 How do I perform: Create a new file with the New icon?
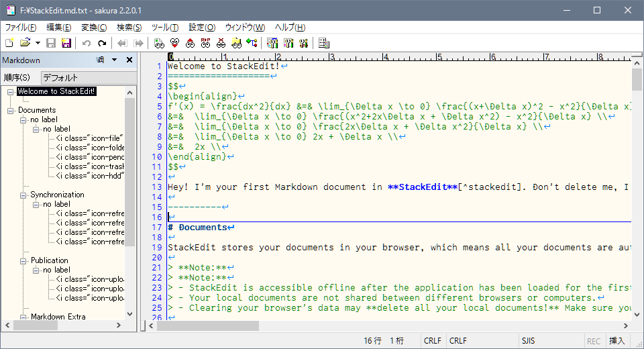[9, 43]
